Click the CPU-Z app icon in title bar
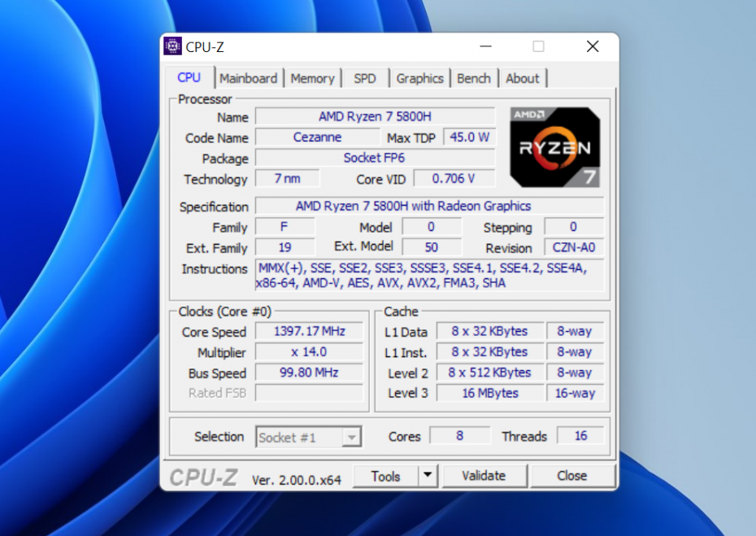The image size is (756, 536). pyautogui.click(x=172, y=46)
